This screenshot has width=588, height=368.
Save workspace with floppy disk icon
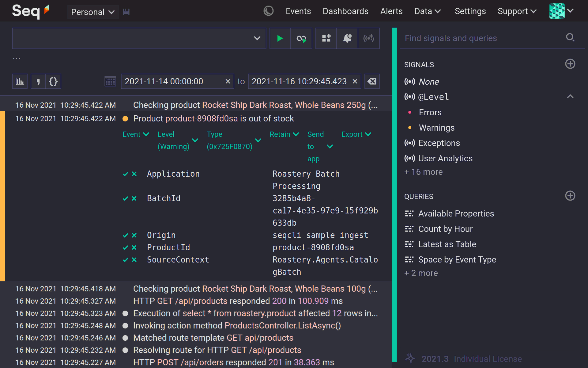click(x=126, y=12)
